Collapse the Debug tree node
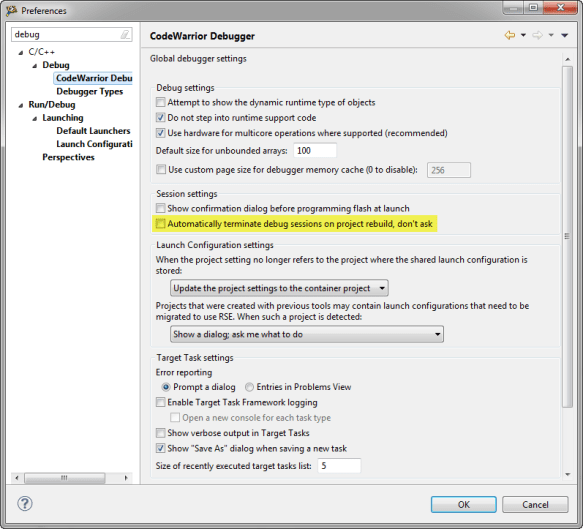Image resolution: width=583 pixels, height=529 pixels. pyautogui.click(x=35, y=66)
